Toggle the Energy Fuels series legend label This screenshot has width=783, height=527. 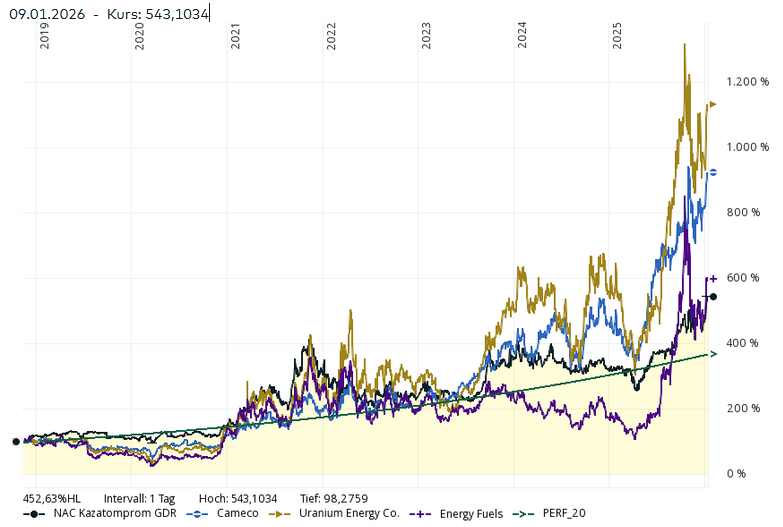[x=471, y=513]
